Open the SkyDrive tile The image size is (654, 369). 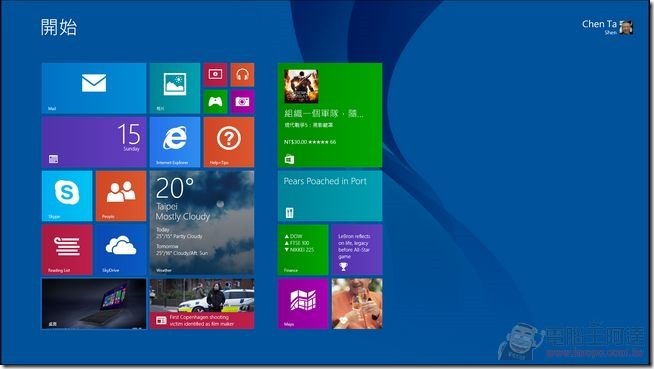(121, 250)
